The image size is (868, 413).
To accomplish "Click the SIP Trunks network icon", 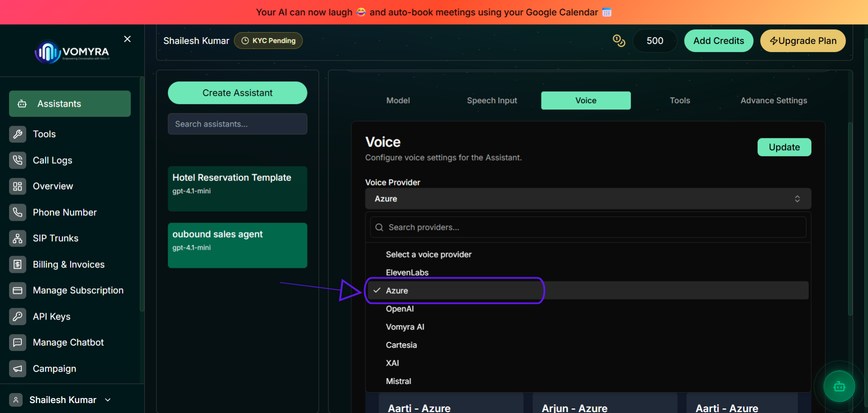I will (x=18, y=238).
